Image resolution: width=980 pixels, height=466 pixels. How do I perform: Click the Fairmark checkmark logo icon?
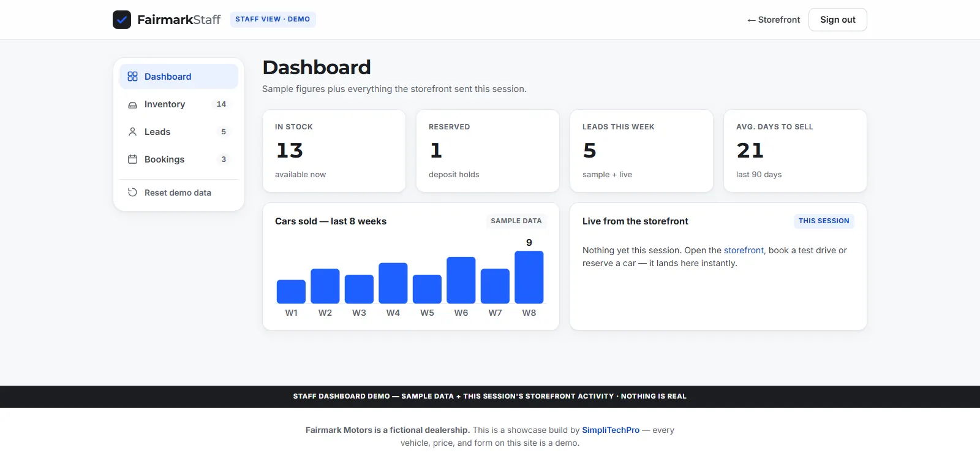click(122, 20)
